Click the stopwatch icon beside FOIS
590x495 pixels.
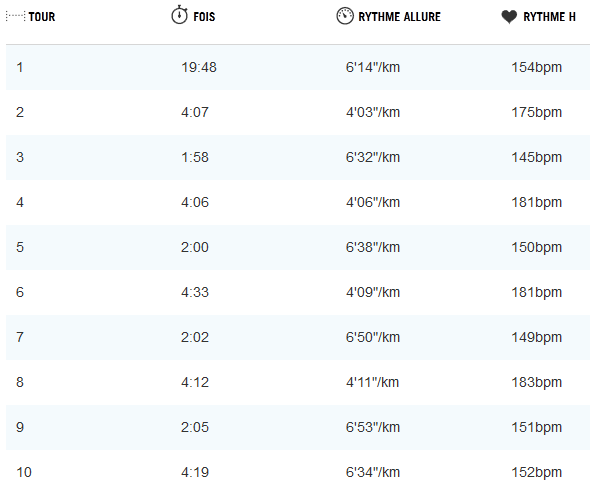coord(179,15)
